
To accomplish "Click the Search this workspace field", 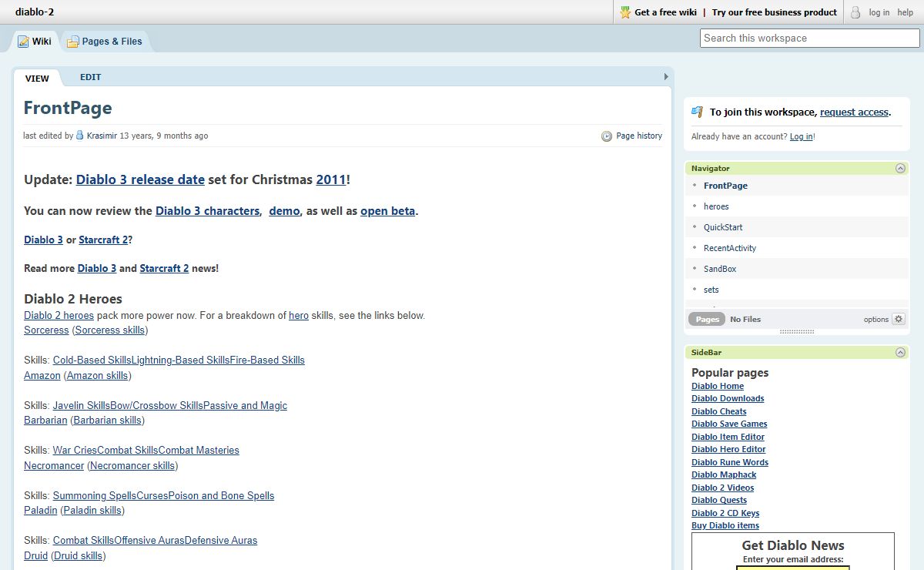I will (810, 38).
